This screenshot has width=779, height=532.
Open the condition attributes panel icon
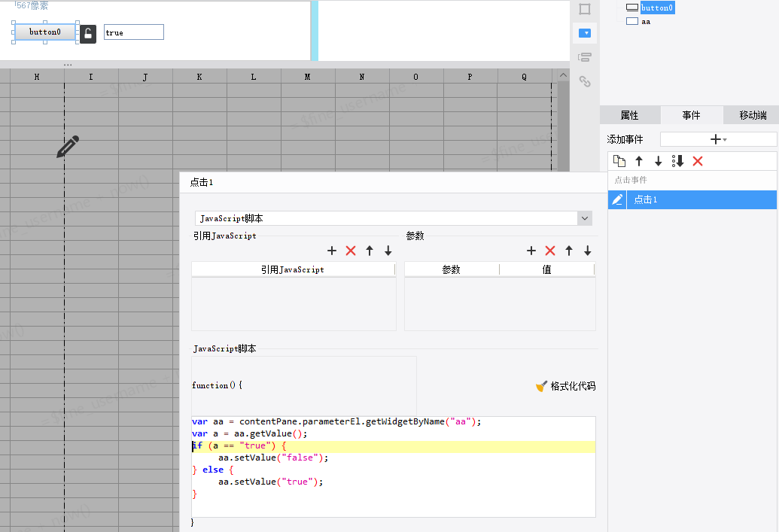point(585,57)
